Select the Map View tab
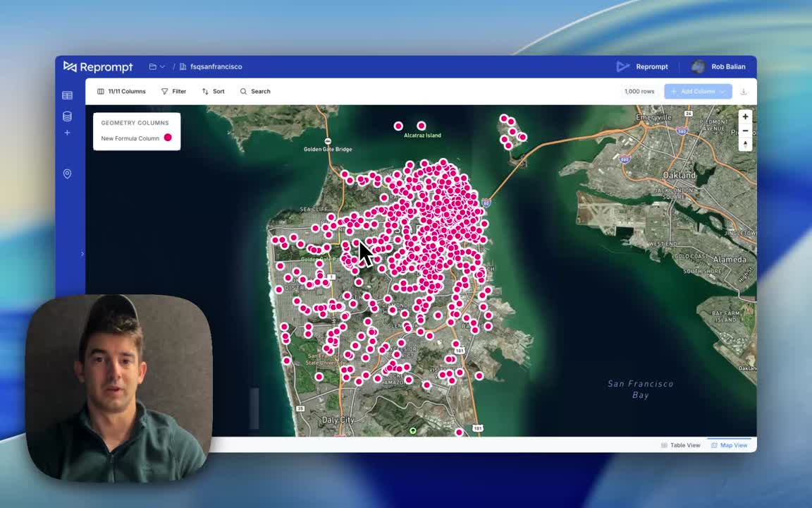This screenshot has width=812, height=508. [x=729, y=445]
